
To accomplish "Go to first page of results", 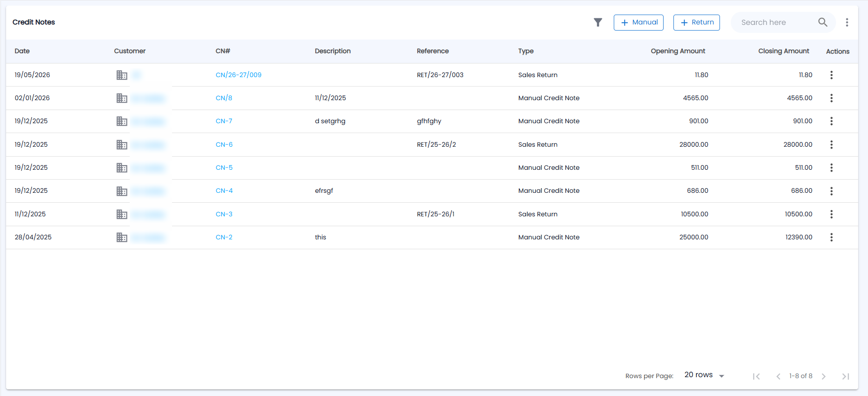I will coord(756,376).
